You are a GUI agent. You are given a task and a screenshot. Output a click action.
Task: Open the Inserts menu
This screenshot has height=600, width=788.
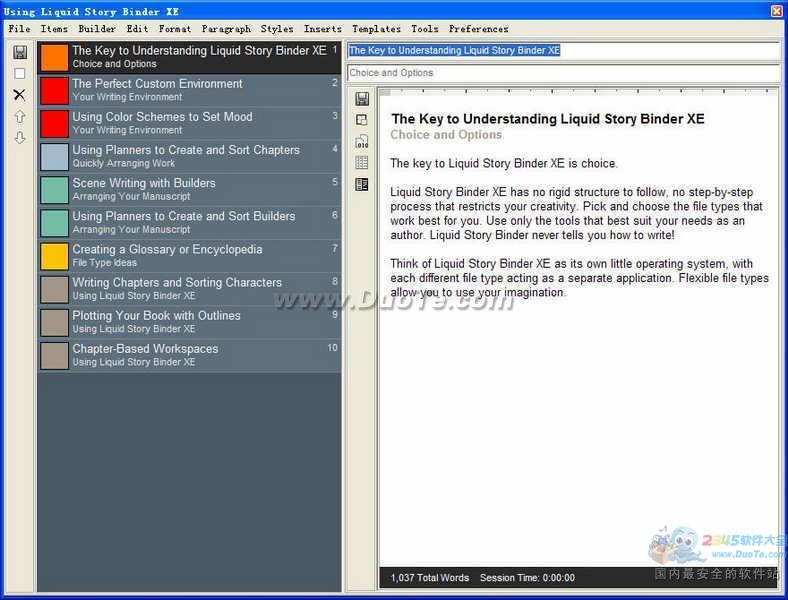[x=323, y=29]
